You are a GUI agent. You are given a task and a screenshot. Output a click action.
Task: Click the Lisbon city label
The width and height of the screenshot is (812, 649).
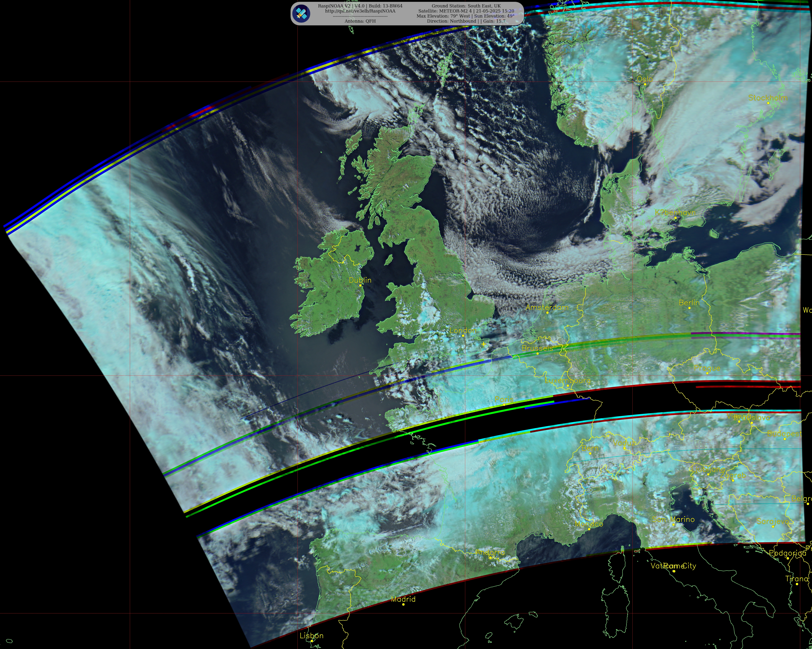(312, 636)
